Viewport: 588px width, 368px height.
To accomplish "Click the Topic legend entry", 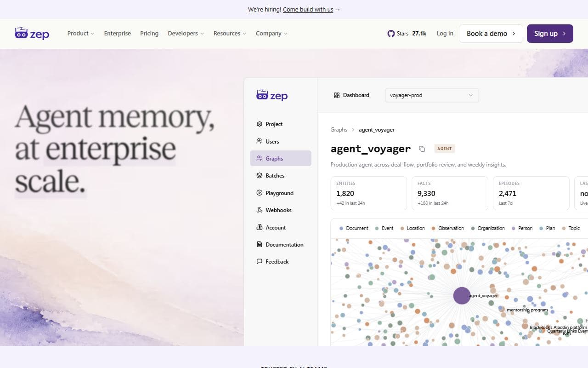I will [571, 228].
